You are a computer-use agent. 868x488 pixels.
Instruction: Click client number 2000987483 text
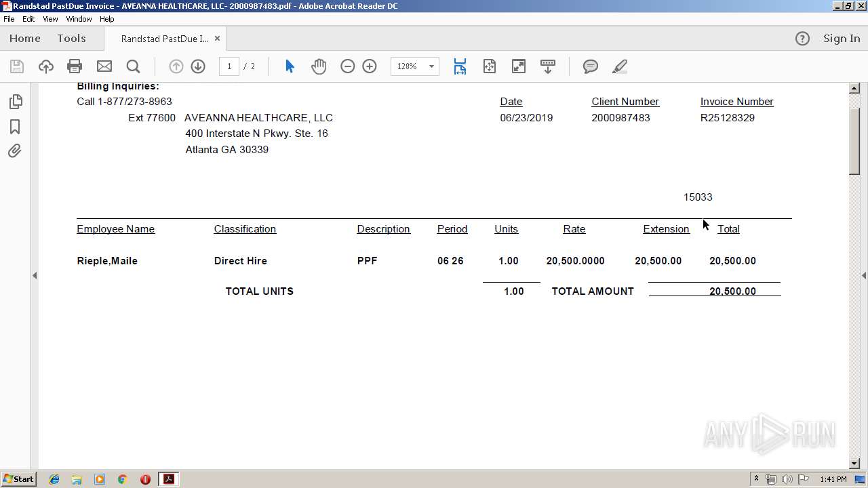[x=620, y=118]
